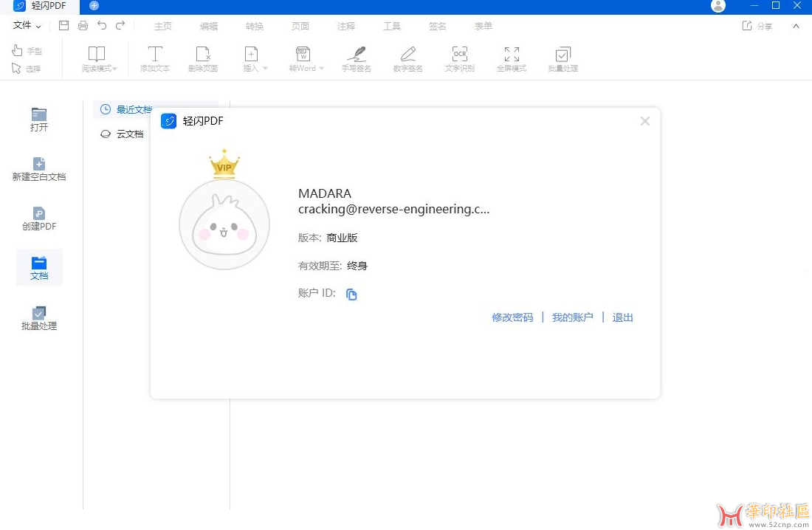This screenshot has height=530, width=812.
Task: Start OCR text recognition (文字识别)
Action: click(459, 59)
